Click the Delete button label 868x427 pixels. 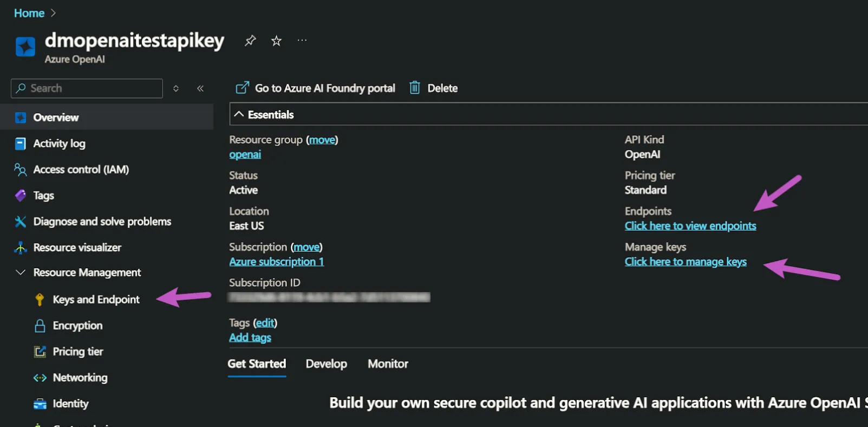click(442, 88)
